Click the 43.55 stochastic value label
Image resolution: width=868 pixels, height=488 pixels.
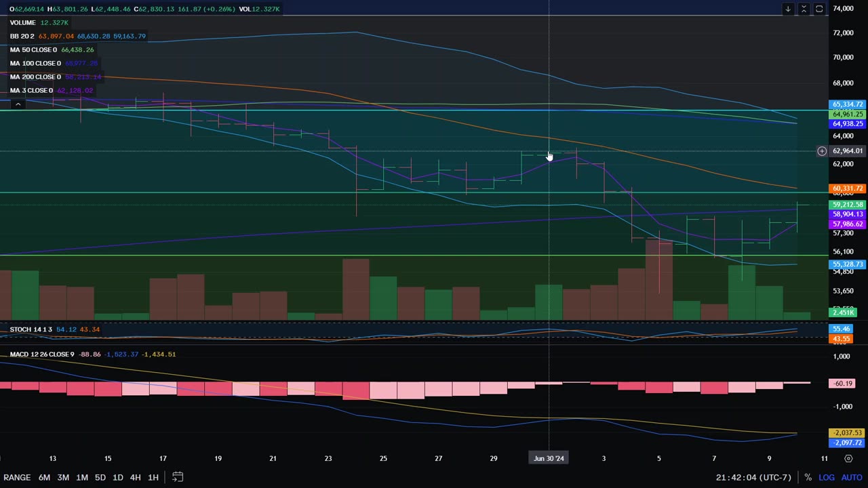point(842,338)
